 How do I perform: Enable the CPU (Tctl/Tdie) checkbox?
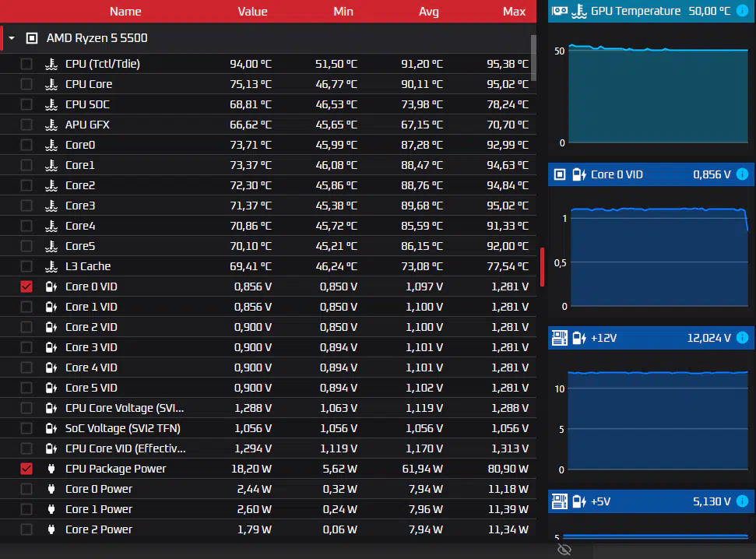[26, 64]
